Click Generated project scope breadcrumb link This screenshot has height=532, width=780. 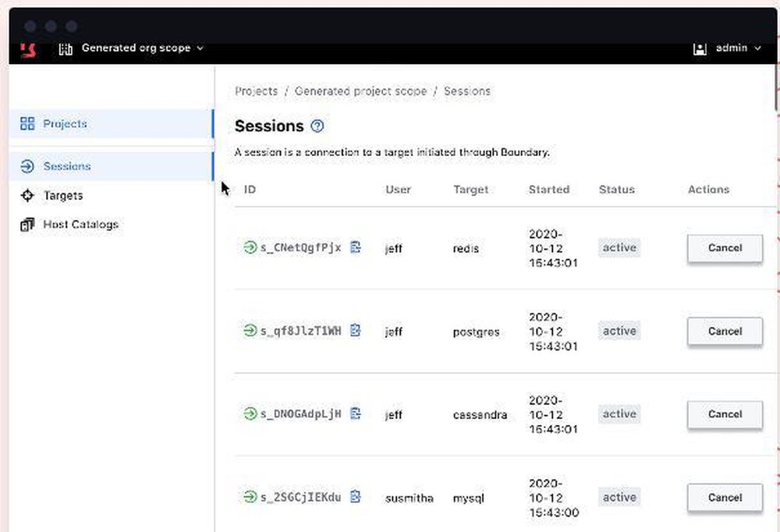[360, 91]
